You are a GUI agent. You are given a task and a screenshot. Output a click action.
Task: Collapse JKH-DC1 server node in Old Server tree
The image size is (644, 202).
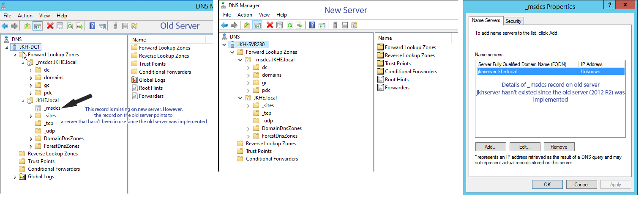6,47
